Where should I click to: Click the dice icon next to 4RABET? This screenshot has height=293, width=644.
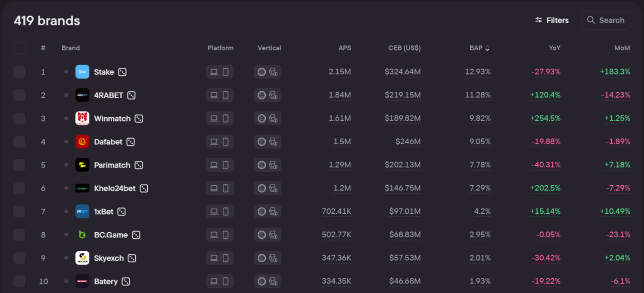pyautogui.click(x=131, y=95)
